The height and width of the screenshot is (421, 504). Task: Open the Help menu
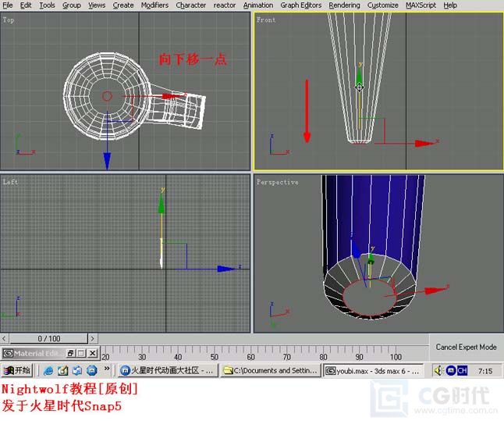(x=450, y=5)
